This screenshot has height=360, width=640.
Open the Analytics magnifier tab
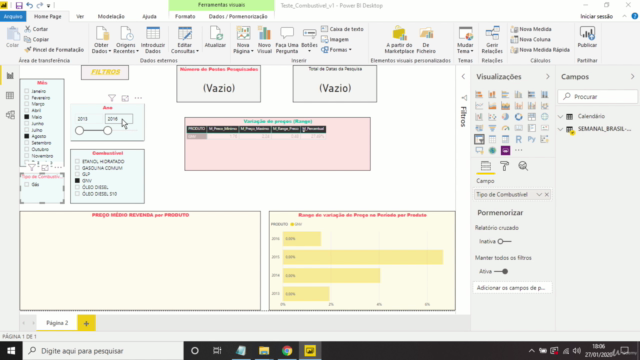(x=523, y=166)
